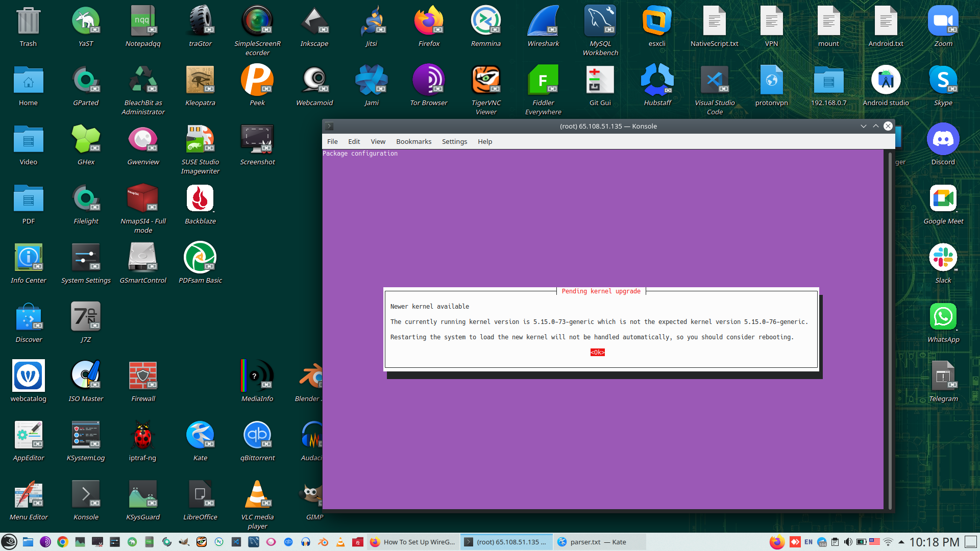Open the audio volume tray icon

(x=848, y=542)
